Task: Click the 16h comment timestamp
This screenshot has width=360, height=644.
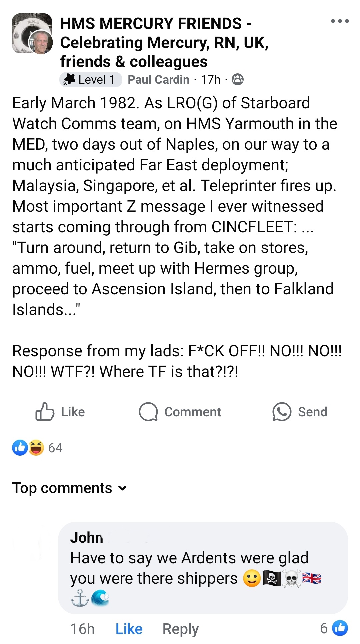Action: (x=82, y=629)
